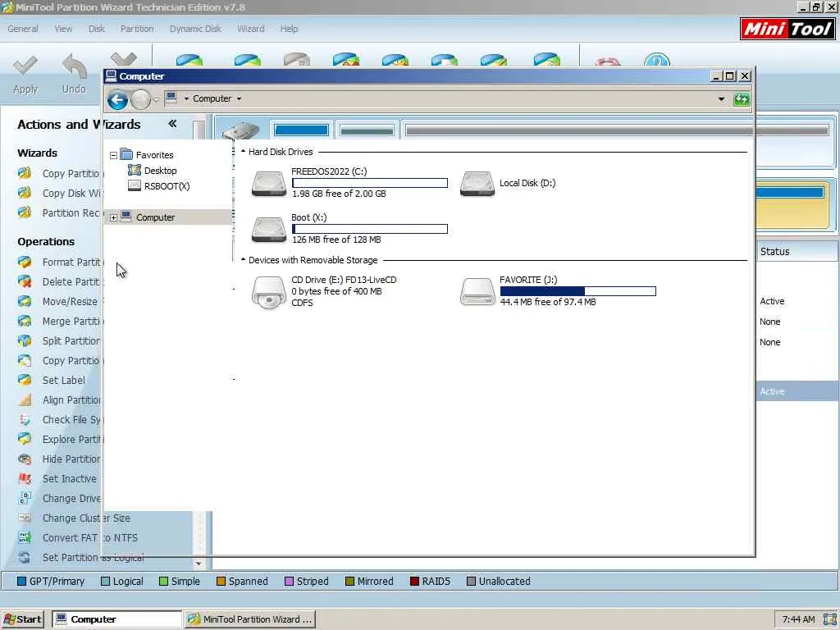Click the Move/Resize operation icon

click(x=25, y=302)
